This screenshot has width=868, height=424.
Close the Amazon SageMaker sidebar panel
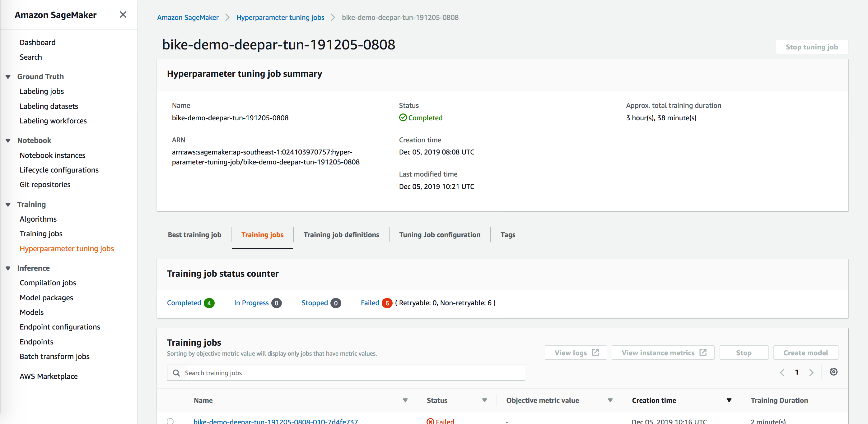click(123, 15)
